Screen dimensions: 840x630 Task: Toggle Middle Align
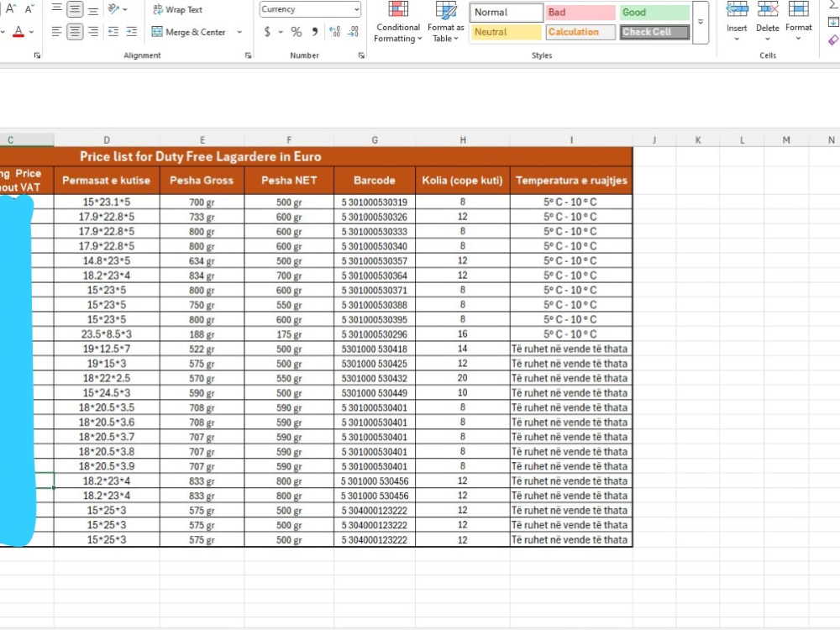[75, 9]
